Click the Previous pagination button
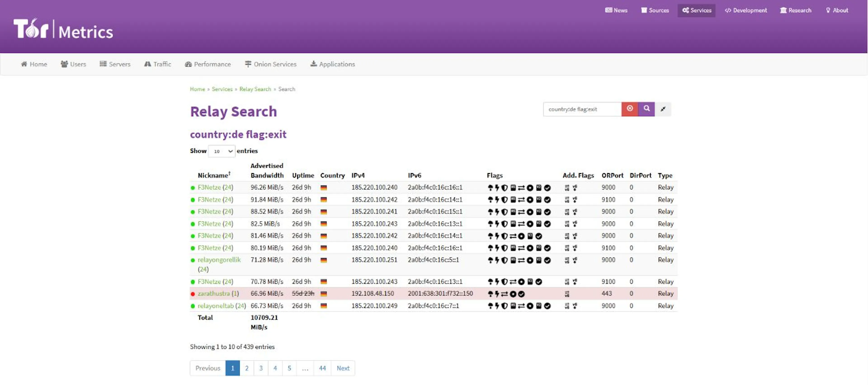The height and width of the screenshot is (385, 868). pyautogui.click(x=208, y=368)
